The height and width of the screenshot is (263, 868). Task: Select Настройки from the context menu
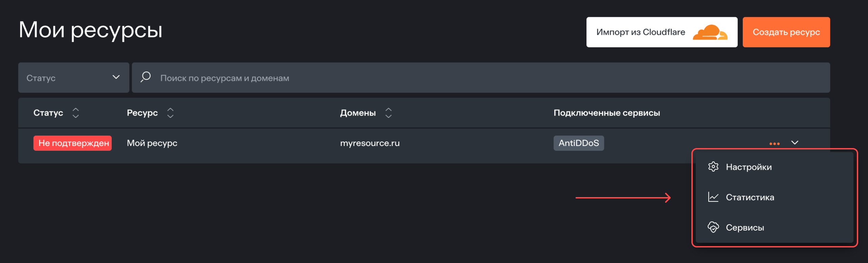point(749,167)
